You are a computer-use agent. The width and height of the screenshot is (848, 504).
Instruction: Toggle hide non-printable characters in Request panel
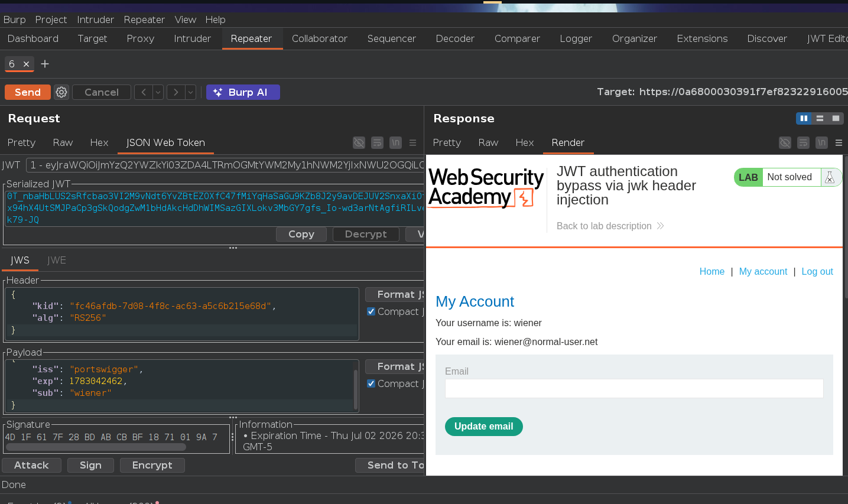click(359, 142)
